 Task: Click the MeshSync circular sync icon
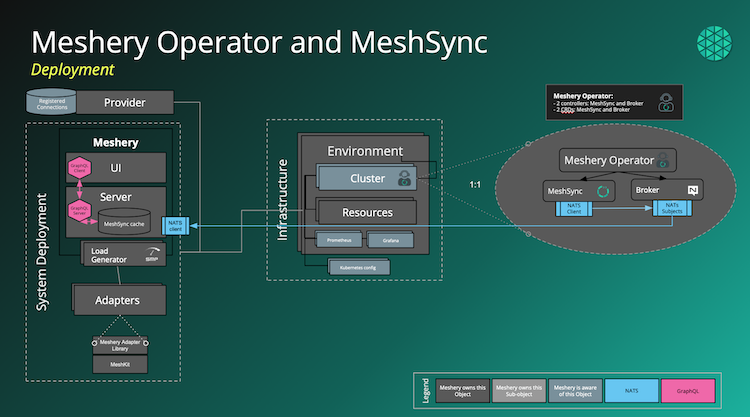click(603, 190)
